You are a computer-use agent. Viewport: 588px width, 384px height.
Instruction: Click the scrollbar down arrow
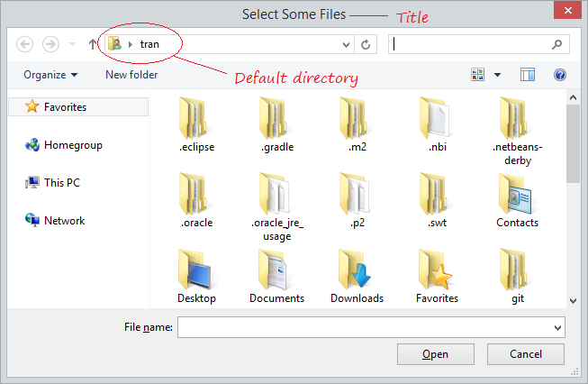pyautogui.click(x=573, y=300)
